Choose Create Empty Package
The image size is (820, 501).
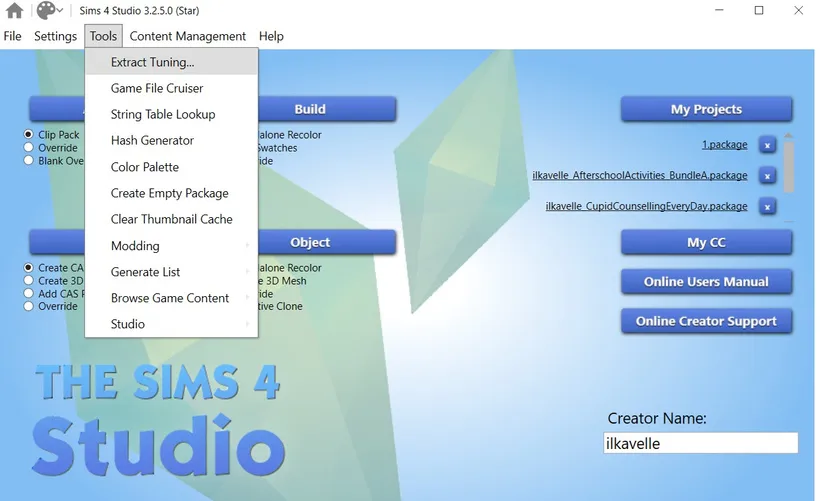tap(172, 193)
